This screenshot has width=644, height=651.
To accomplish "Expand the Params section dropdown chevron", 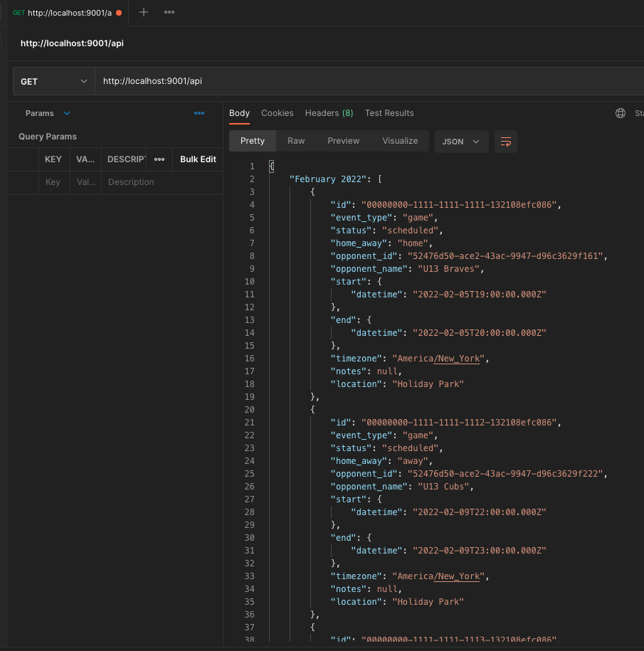I will [x=67, y=113].
